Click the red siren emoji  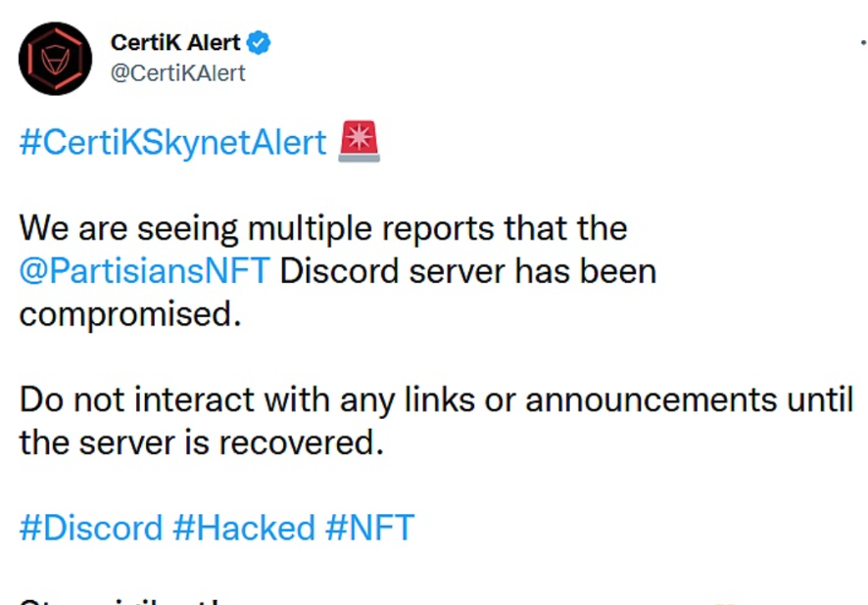pos(358,142)
